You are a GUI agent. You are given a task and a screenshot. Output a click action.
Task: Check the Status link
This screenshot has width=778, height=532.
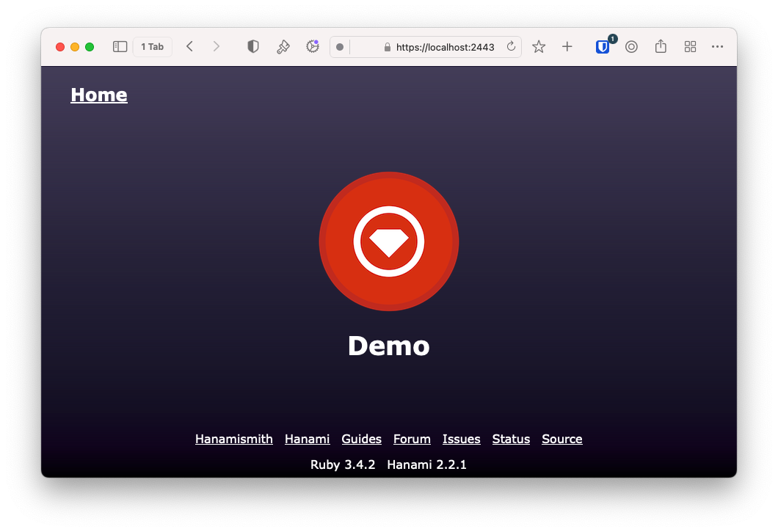pos(511,440)
